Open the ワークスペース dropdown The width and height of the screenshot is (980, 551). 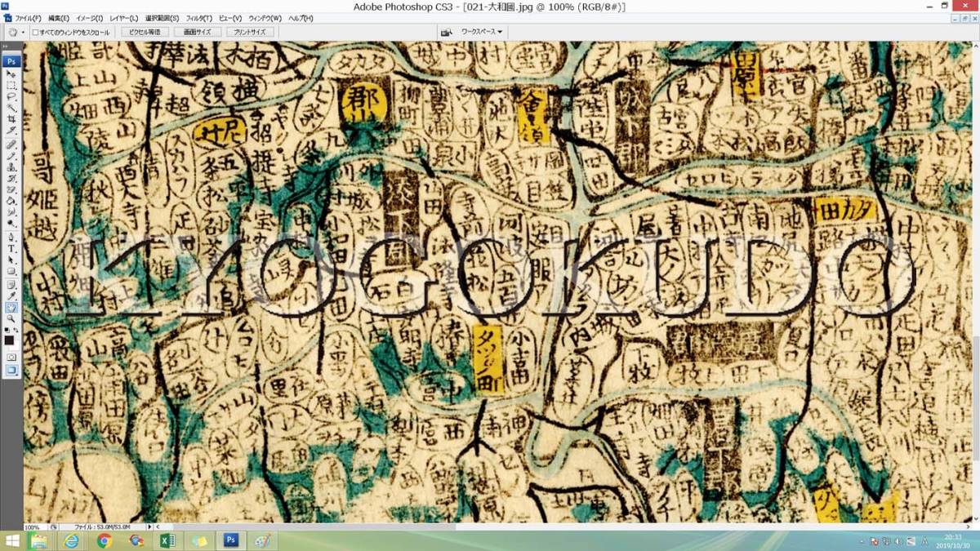click(483, 32)
